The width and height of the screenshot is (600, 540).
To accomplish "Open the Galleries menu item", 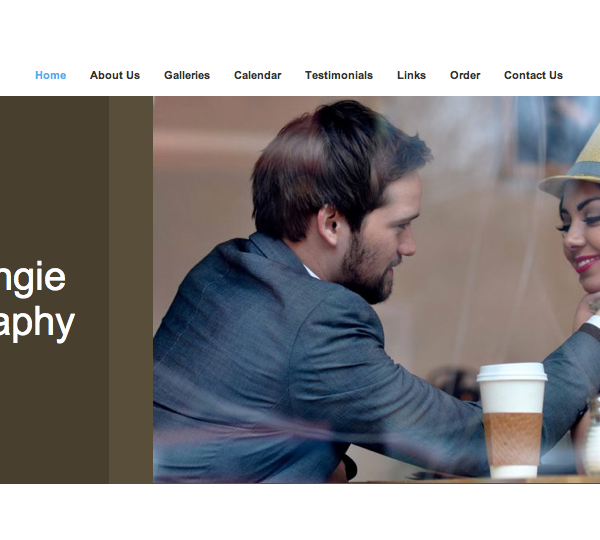I will [187, 75].
